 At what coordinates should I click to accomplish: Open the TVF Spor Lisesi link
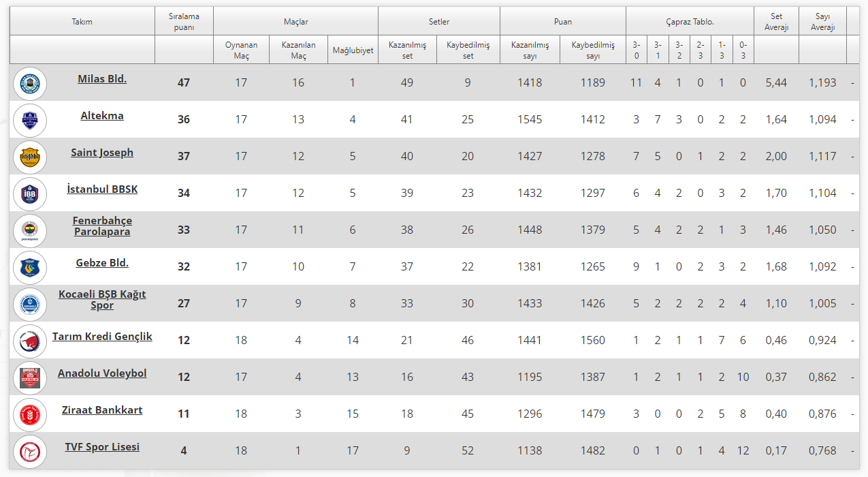coord(102,447)
